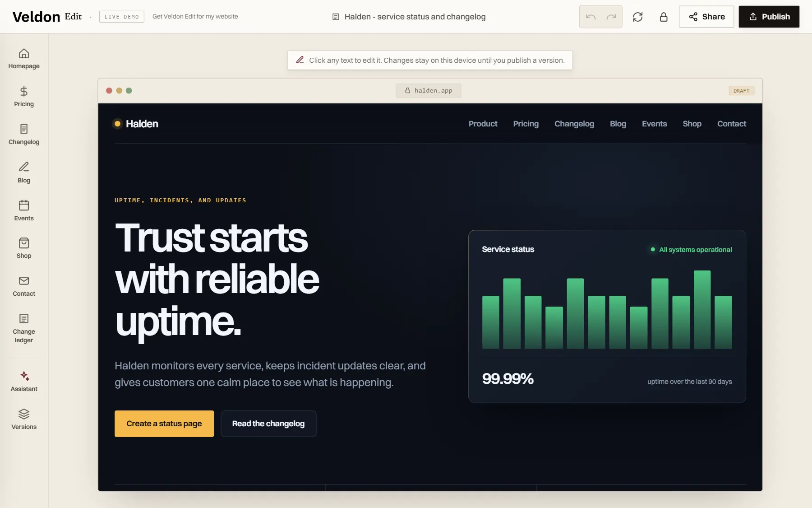Open the Versions panel in sidebar
Screen dimensions: 812x508
tap(24, 420)
